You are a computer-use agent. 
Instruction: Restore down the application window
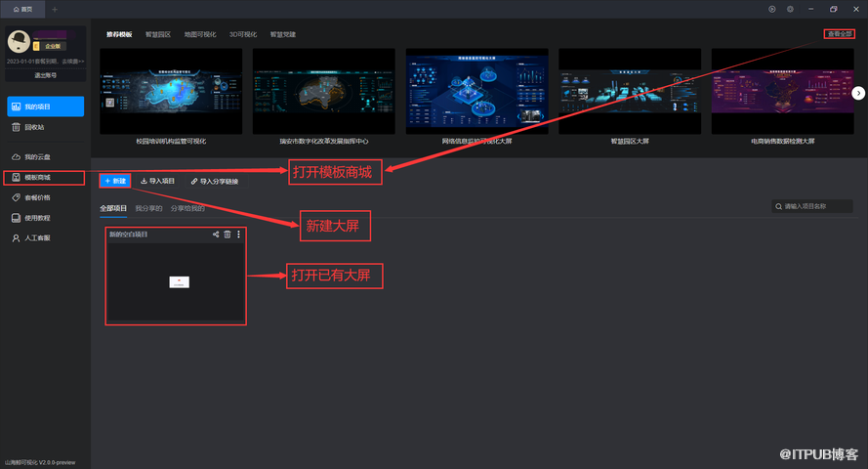[x=833, y=9]
